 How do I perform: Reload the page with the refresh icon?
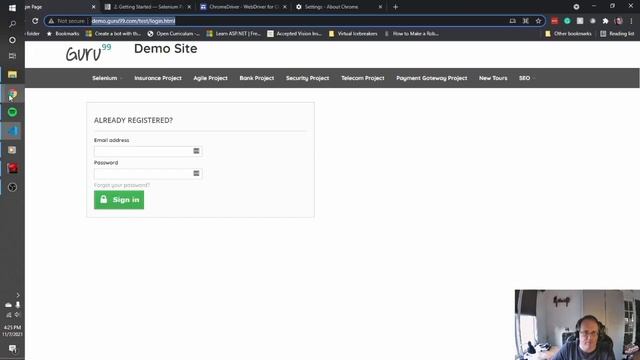35,21
